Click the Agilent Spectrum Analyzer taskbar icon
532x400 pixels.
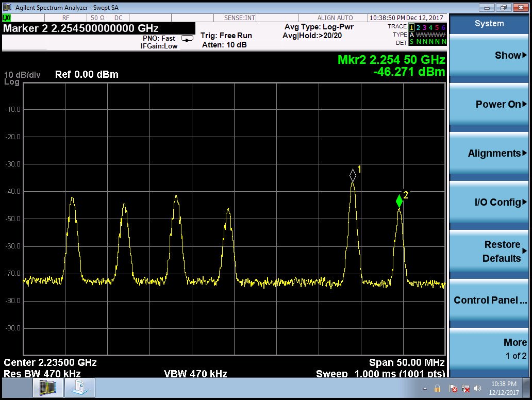[48, 387]
